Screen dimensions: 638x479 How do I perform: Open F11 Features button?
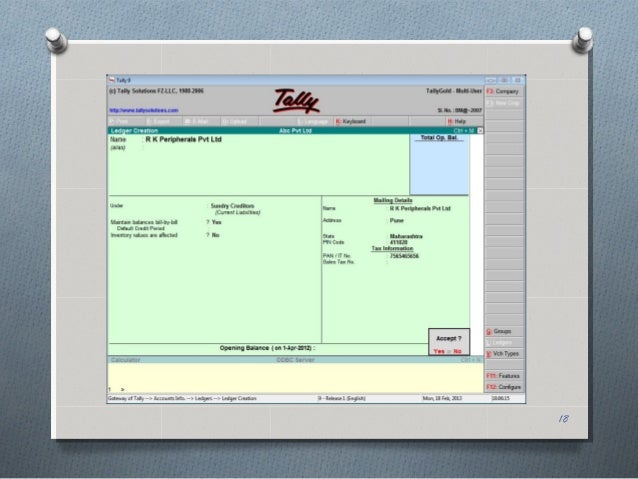point(504,376)
